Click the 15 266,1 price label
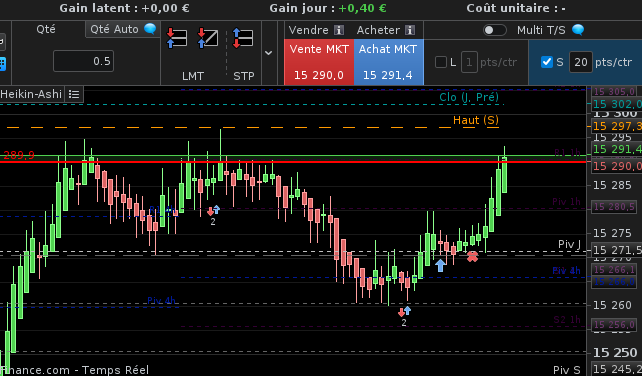This screenshot has height=376, width=642. (x=614, y=270)
